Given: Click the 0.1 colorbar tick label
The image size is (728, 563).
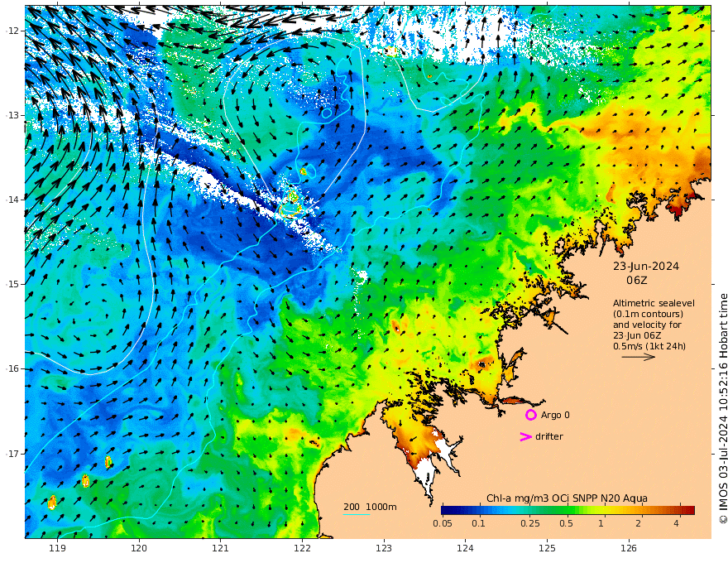Looking at the screenshot, I should coord(479,523).
